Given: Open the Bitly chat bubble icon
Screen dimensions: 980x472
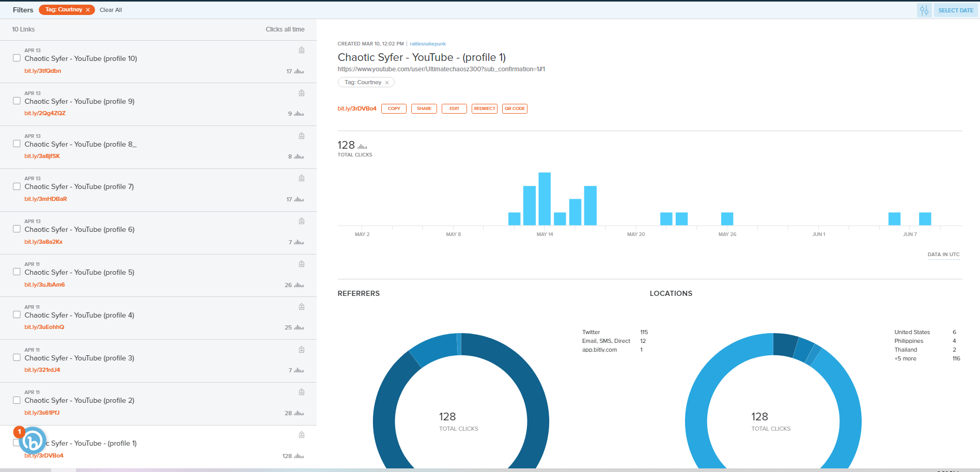Looking at the screenshot, I should coord(33,440).
